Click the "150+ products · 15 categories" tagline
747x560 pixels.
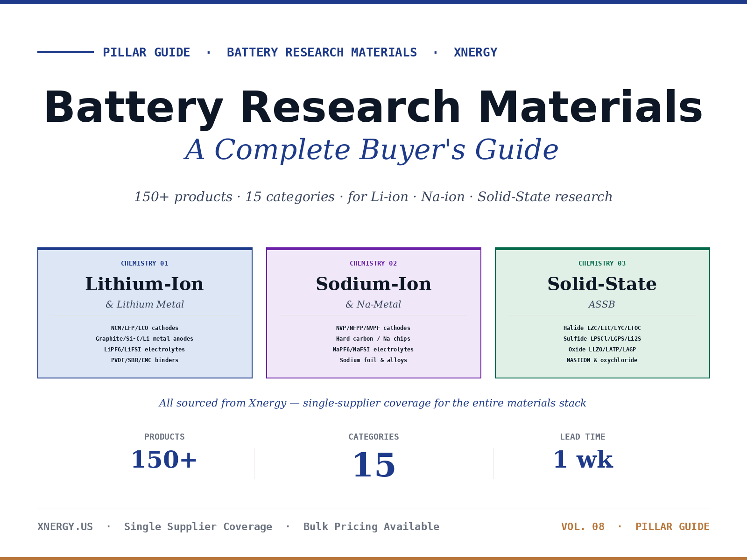(x=234, y=197)
